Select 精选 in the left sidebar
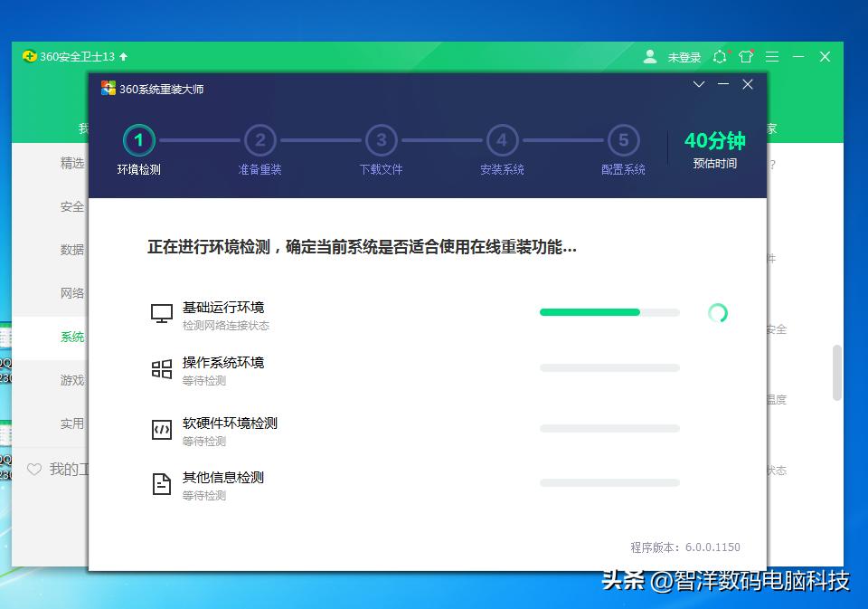 tap(71, 163)
